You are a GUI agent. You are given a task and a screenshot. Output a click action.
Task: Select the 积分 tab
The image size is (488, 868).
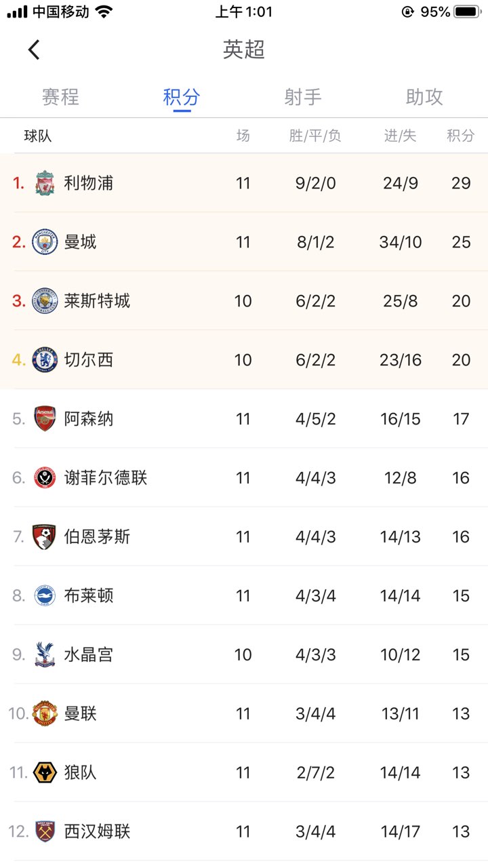182,97
